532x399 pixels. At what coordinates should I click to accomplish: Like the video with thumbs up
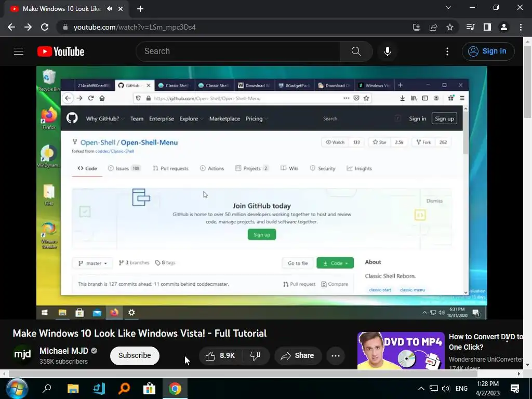[220, 355]
